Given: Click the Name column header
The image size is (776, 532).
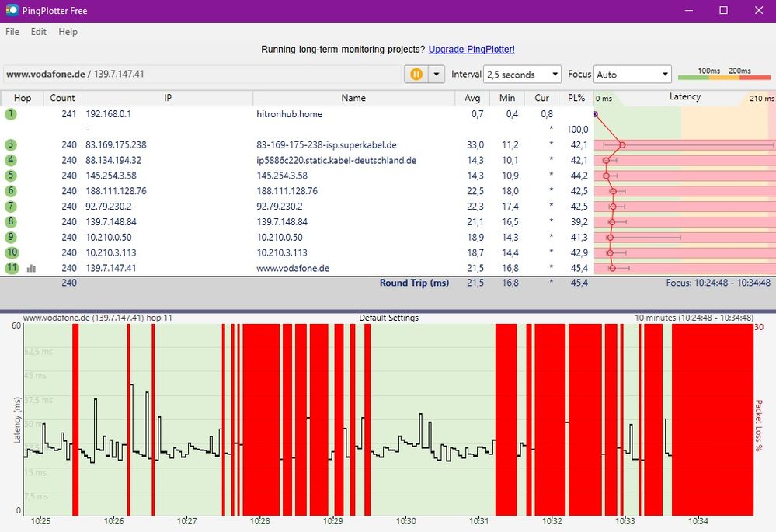Looking at the screenshot, I should (353, 98).
